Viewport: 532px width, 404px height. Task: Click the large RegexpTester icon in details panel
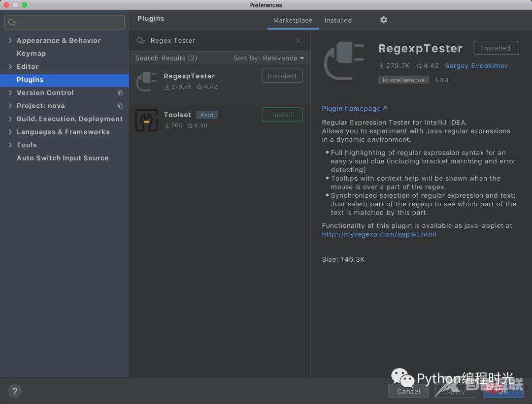pos(343,60)
